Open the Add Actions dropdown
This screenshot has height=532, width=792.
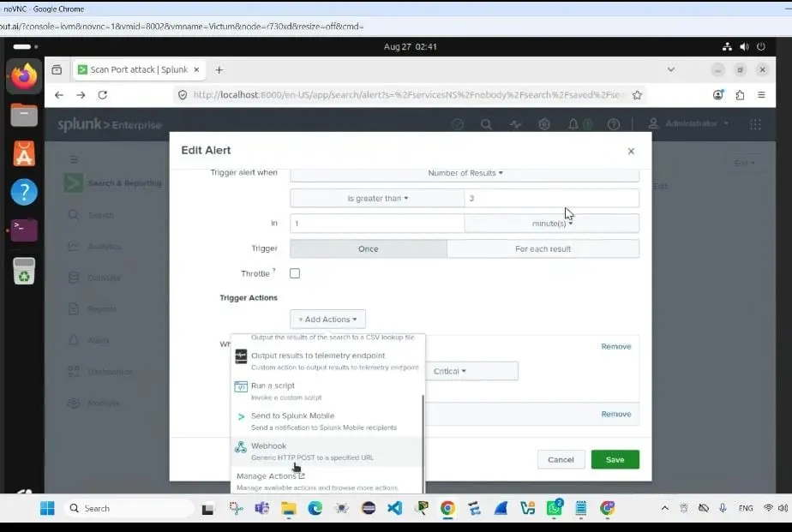tap(327, 319)
